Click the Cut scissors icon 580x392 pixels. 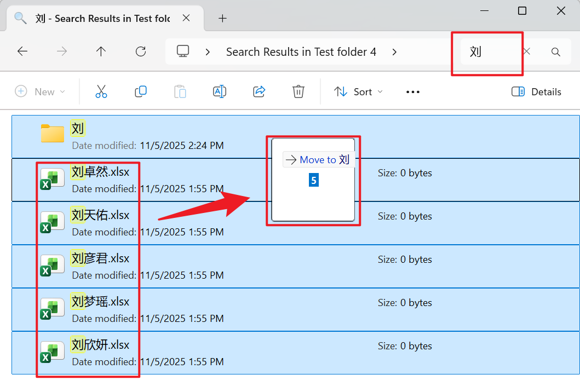point(101,91)
